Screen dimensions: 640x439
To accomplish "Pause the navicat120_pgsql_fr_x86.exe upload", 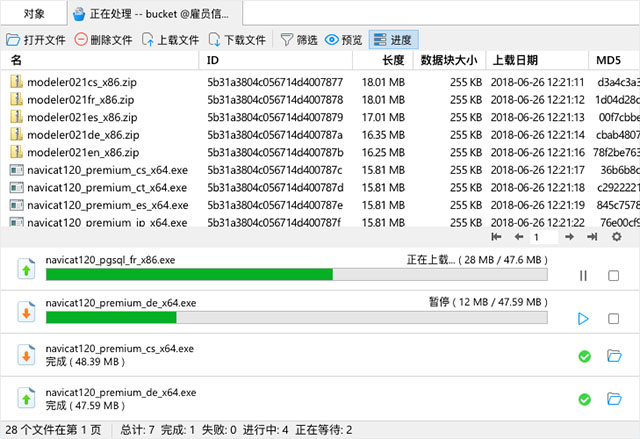I will [x=583, y=276].
